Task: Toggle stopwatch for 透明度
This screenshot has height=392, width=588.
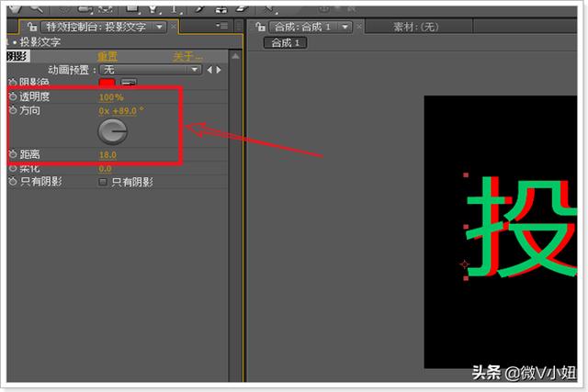Action: pos(13,96)
